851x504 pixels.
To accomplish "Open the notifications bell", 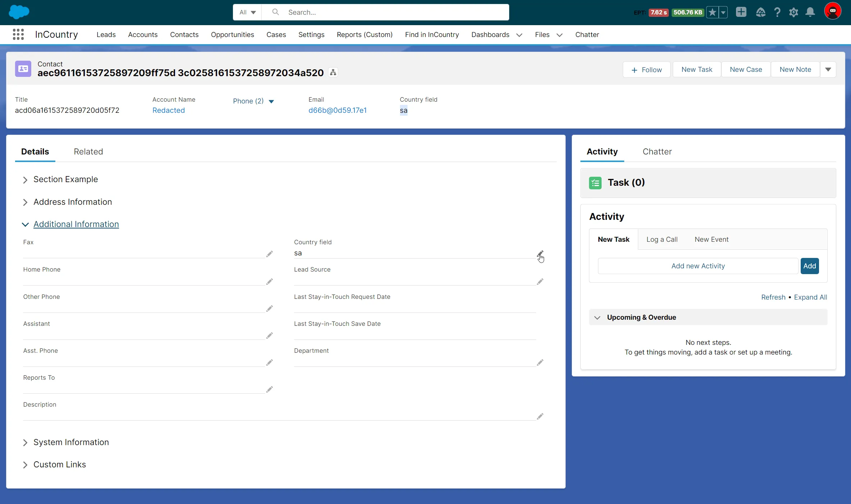I will 810,12.
